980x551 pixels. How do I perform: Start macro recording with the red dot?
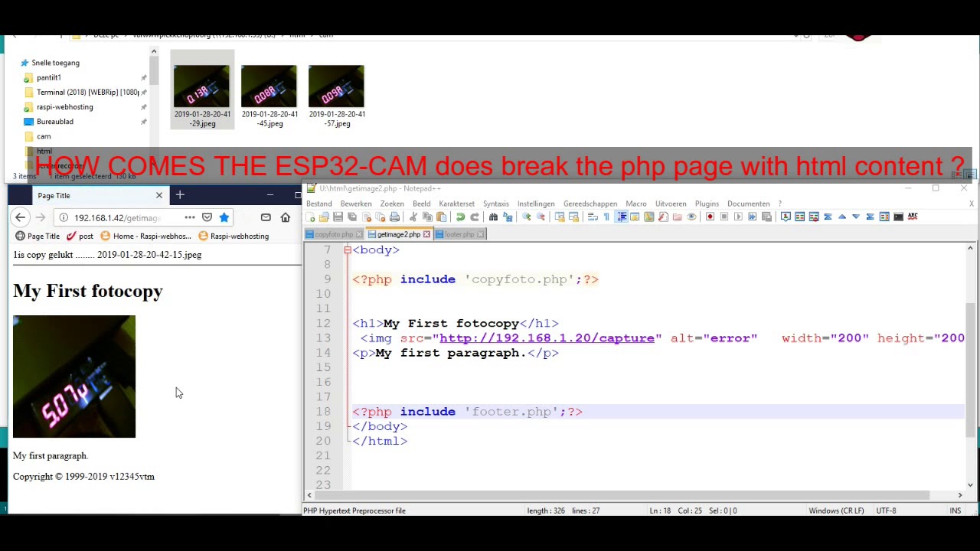[x=710, y=217]
